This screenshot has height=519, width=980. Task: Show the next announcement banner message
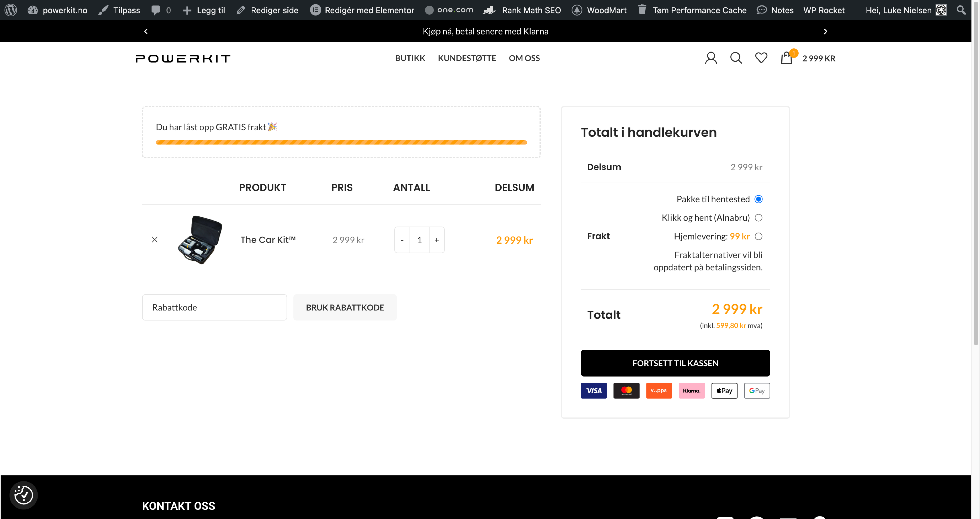(x=825, y=31)
